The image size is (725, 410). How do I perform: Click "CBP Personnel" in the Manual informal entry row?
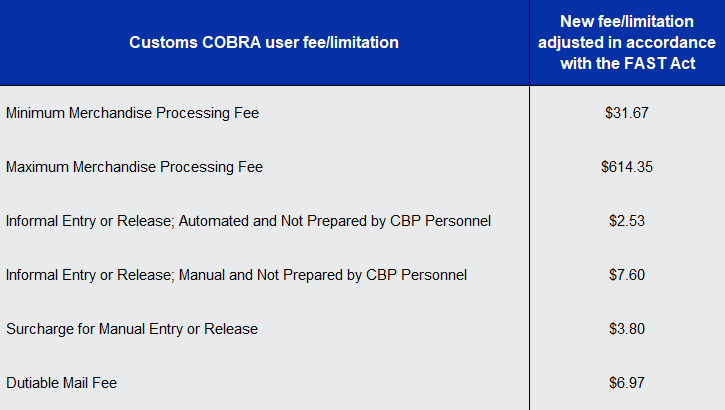422,275
